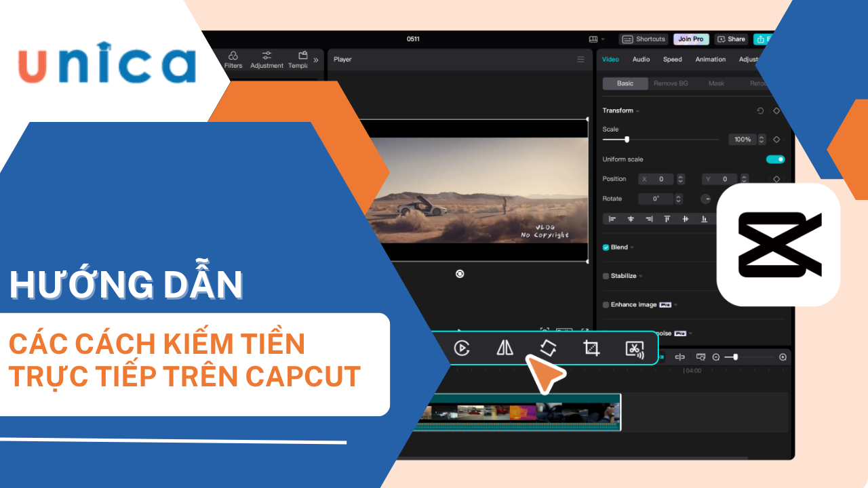Click the Join Pro button
Screen dimensions: 868x488
point(691,39)
